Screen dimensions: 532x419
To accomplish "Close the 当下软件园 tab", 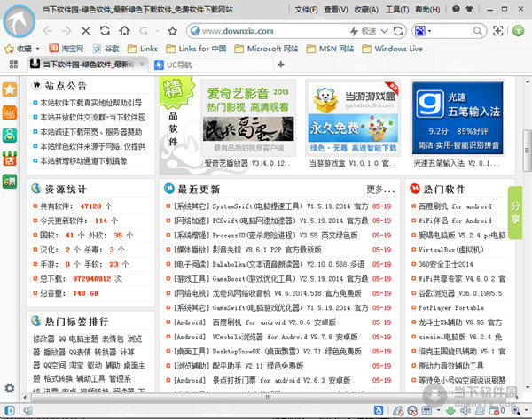I will [142, 64].
